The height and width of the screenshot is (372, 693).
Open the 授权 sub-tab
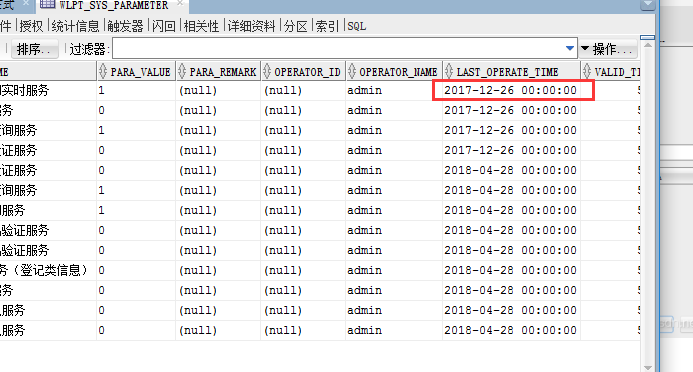[x=31, y=27]
